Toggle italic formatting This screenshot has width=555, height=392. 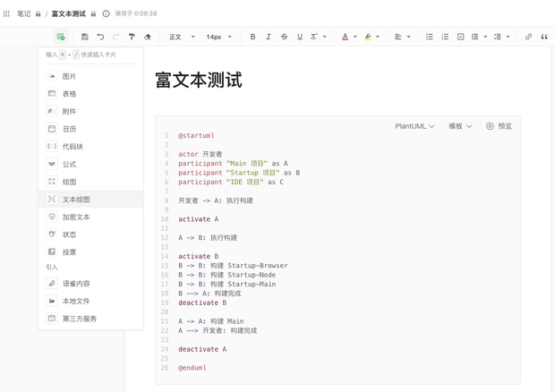pyautogui.click(x=269, y=37)
